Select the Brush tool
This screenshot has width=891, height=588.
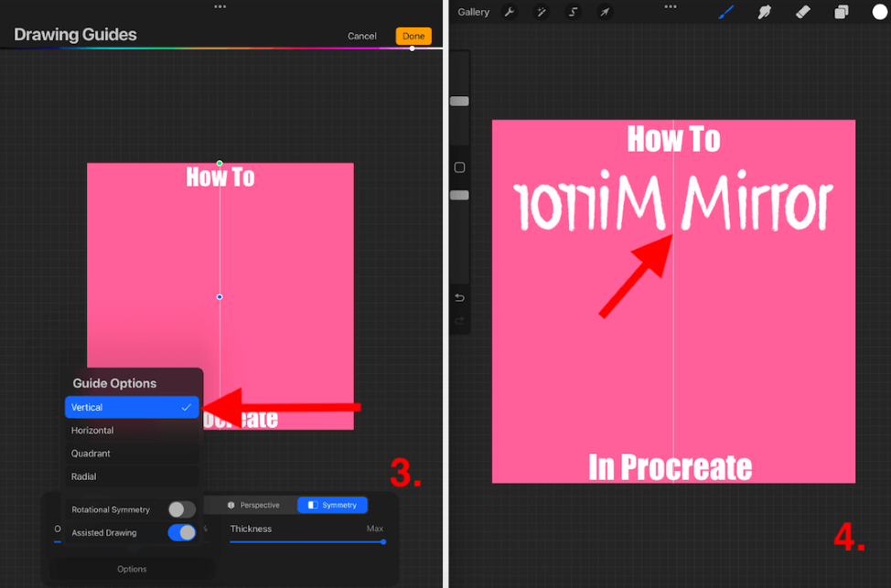[x=725, y=12]
